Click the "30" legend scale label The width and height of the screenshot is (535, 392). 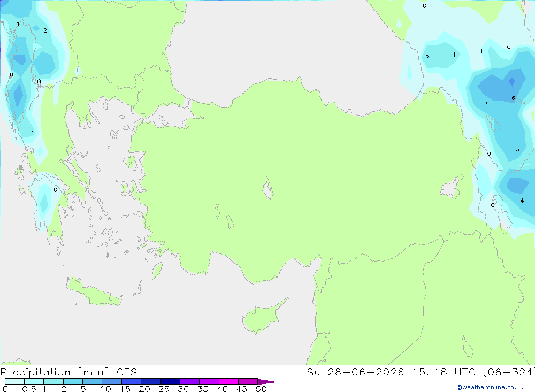(184, 389)
